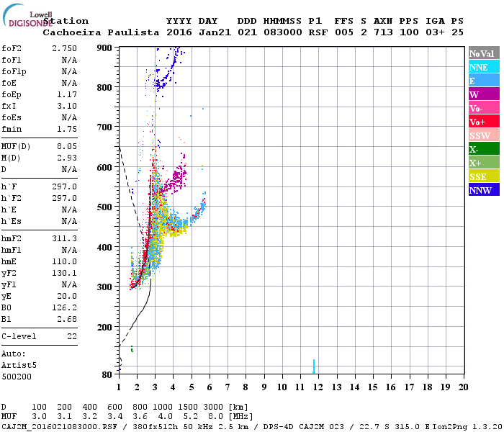The image size is (504, 432).
Task: Click the M(D) value 2.93
Action: tap(67, 158)
